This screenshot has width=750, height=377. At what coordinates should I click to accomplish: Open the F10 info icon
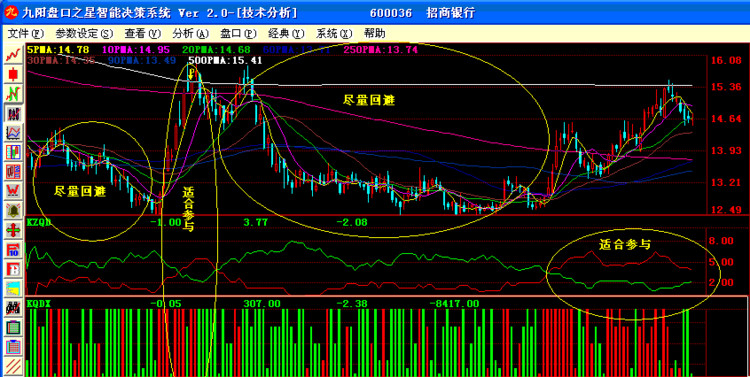[x=13, y=249]
